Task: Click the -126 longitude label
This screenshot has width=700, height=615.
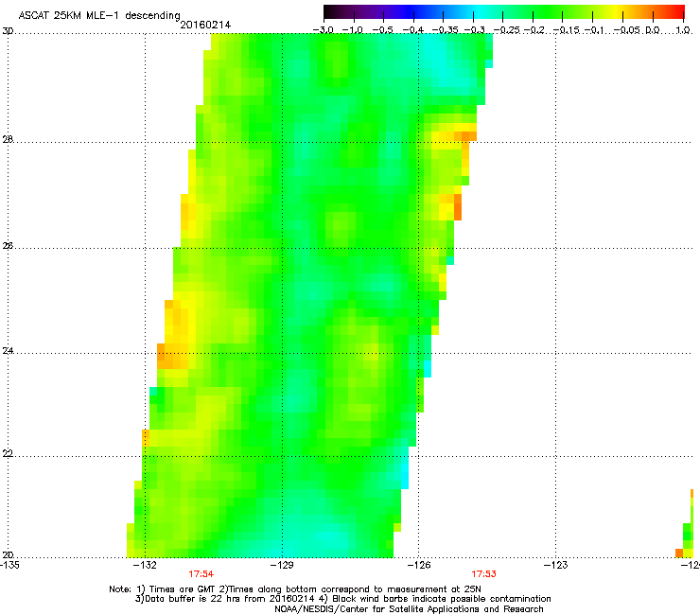Action: 419,565
